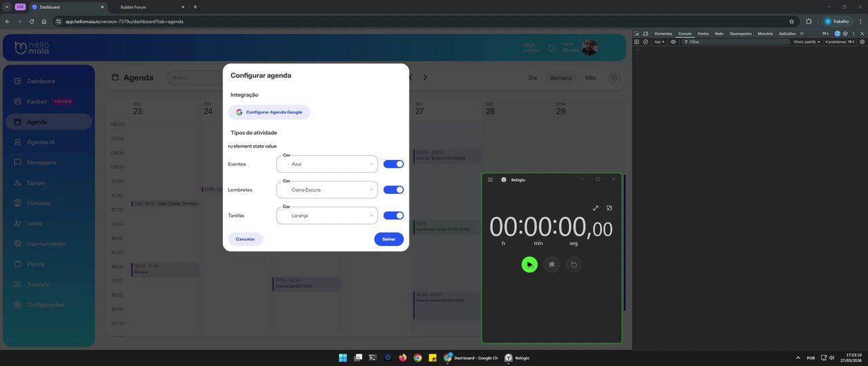This screenshot has height=366, width=868.
Task: Open Kanban in the sidebar
Action: (x=49, y=102)
